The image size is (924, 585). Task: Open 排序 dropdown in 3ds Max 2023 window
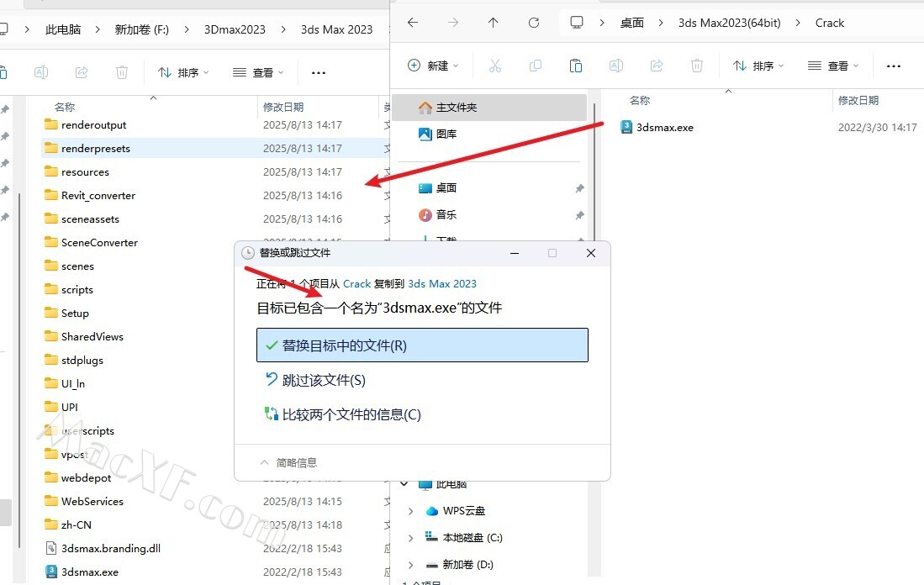coord(182,72)
